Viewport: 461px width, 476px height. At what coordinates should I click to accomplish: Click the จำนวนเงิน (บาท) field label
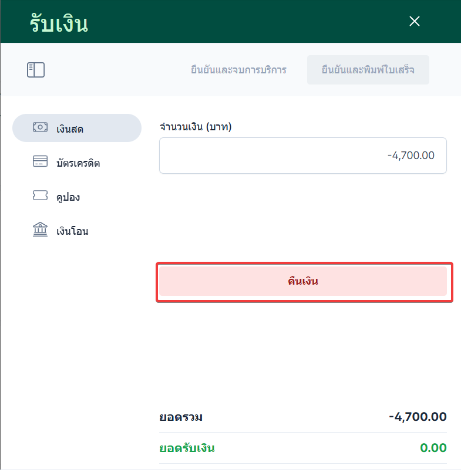[x=196, y=126]
